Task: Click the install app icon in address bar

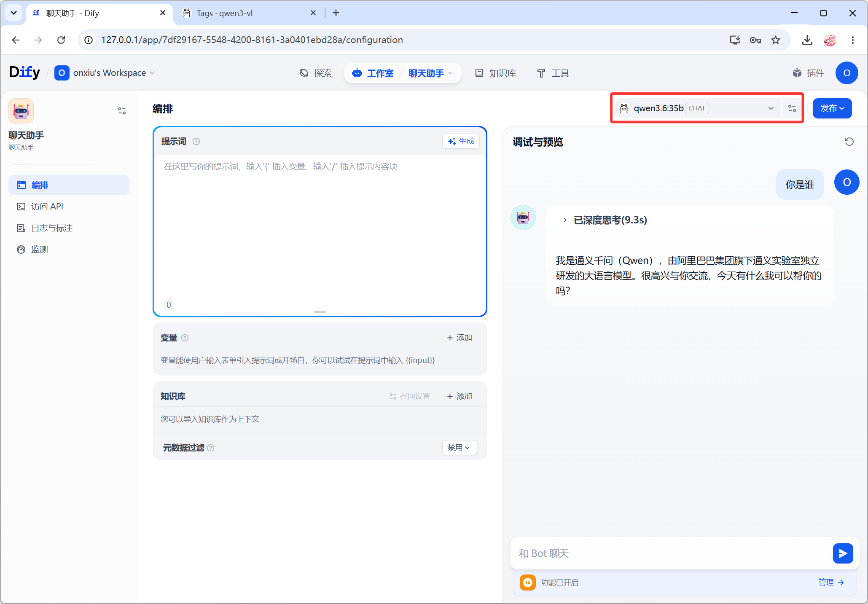Action: (735, 40)
